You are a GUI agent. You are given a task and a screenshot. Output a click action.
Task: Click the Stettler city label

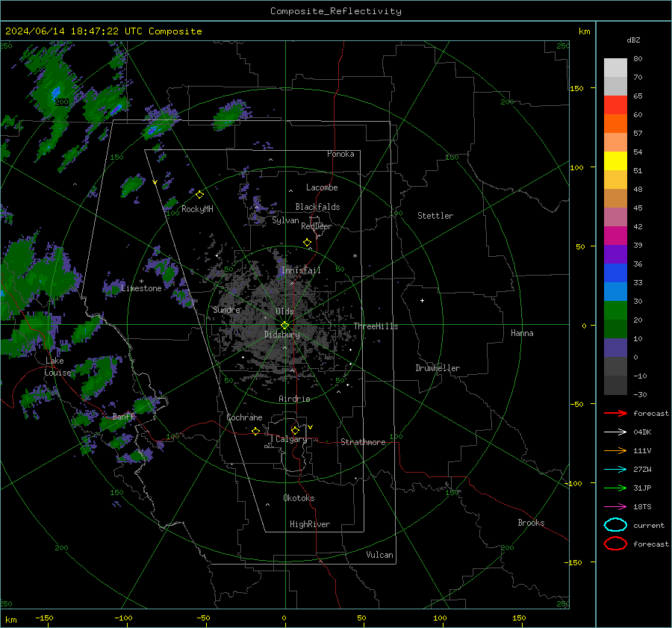pyautogui.click(x=435, y=216)
